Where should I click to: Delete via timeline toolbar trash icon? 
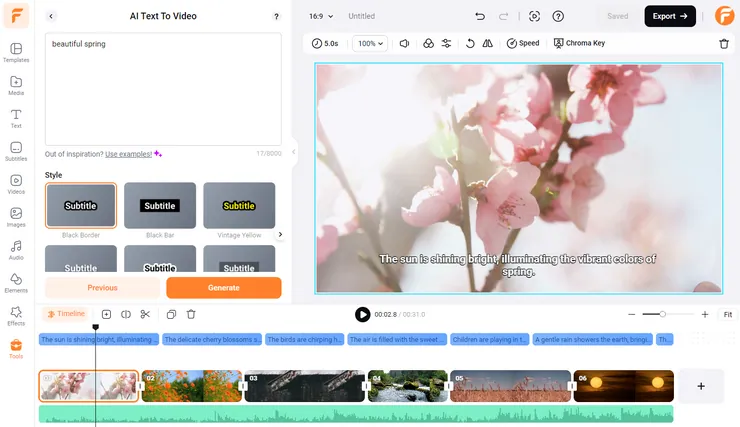click(x=191, y=314)
